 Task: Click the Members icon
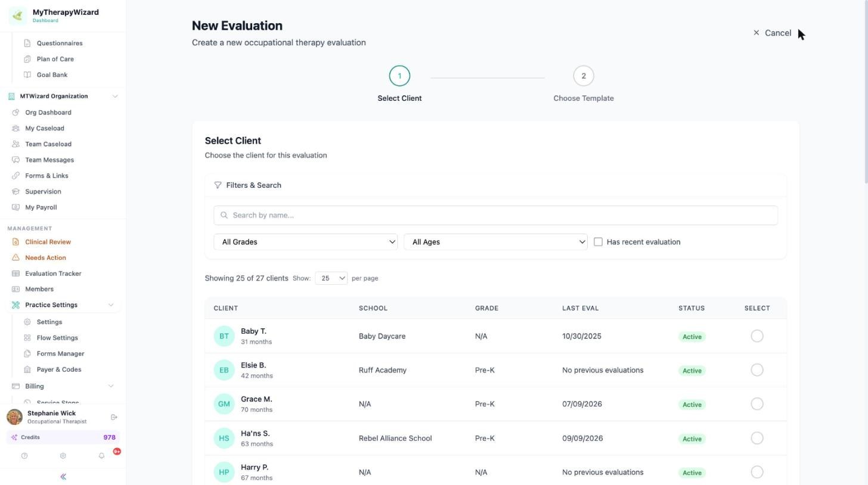click(x=15, y=290)
